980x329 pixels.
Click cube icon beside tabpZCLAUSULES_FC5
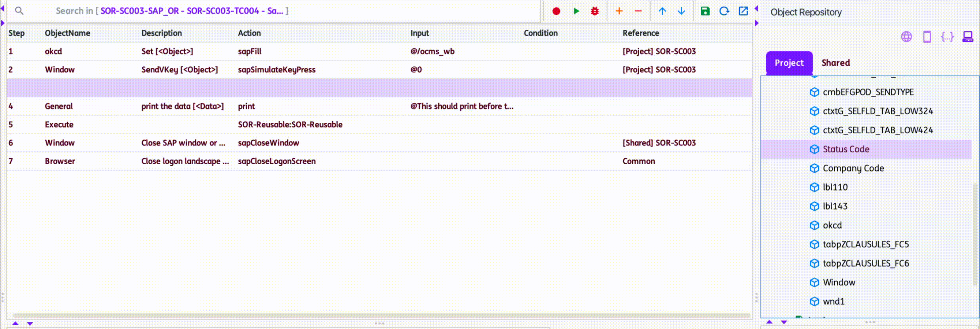[x=814, y=244]
